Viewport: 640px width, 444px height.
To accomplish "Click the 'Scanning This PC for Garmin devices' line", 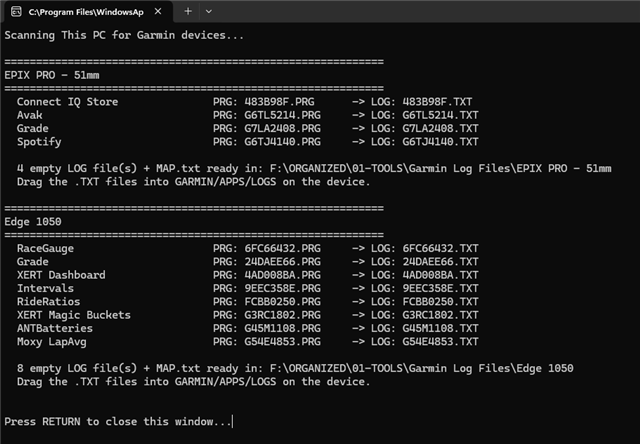I will click(x=124, y=35).
